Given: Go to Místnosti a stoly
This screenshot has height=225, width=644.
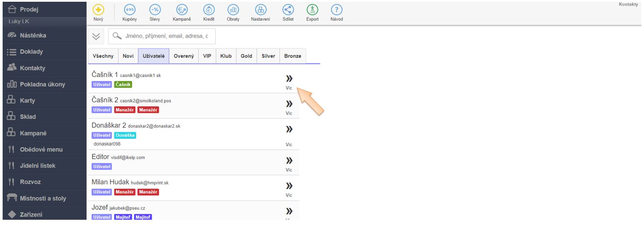Looking at the screenshot, I should 43,198.
